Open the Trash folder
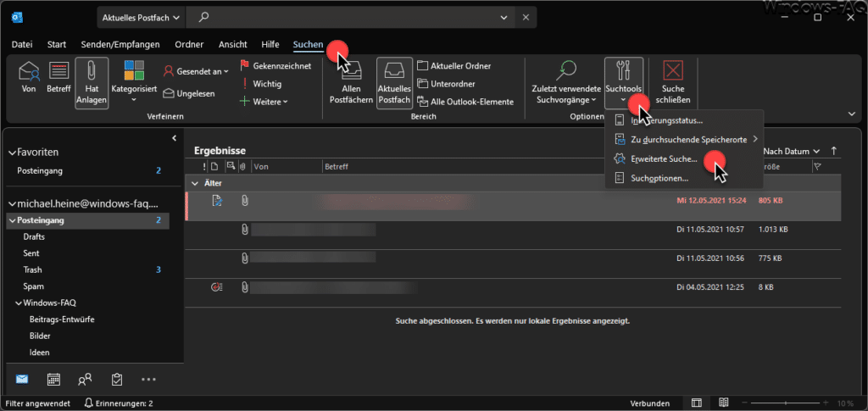Screen dimensions: 868x411 point(32,270)
